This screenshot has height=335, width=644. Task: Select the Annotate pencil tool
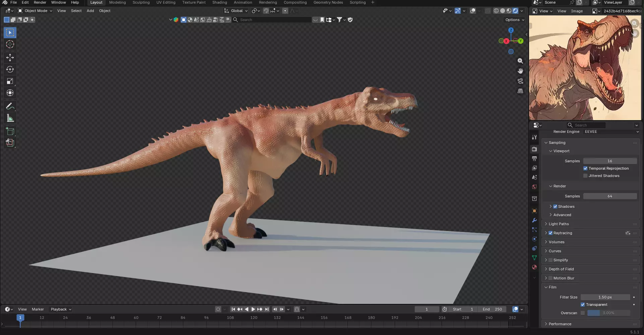(10, 106)
